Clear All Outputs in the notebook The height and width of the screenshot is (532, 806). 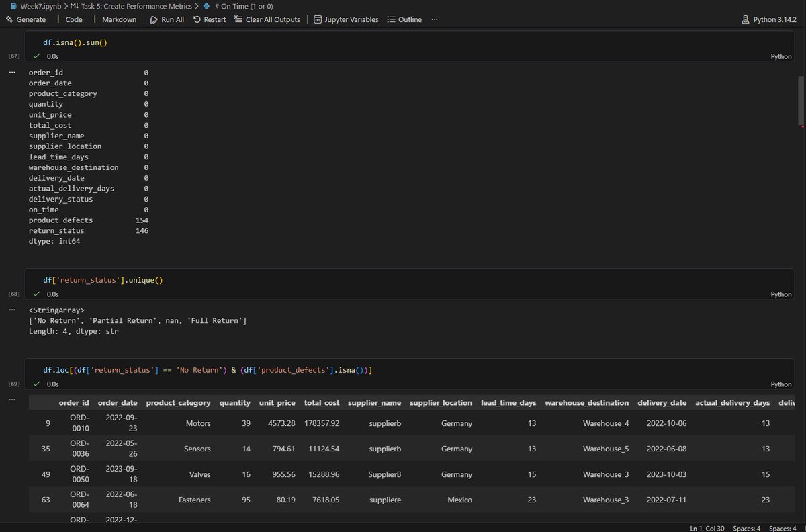(267, 19)
